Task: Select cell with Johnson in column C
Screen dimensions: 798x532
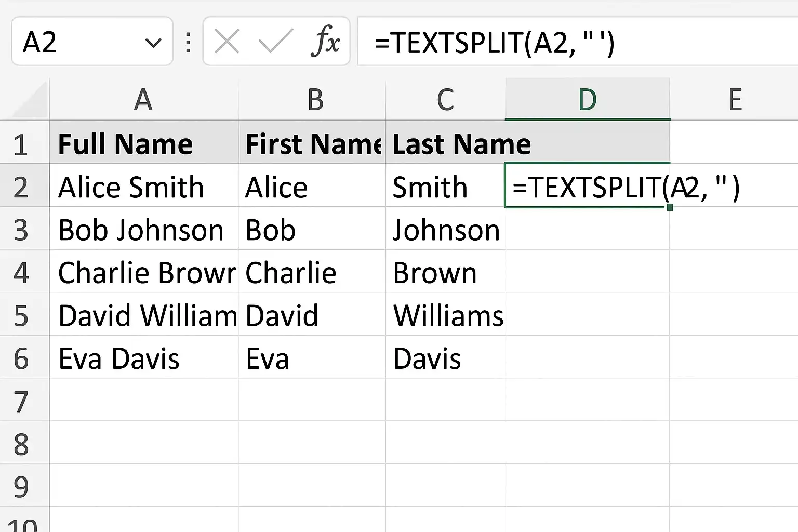Action: coord(446,229)
